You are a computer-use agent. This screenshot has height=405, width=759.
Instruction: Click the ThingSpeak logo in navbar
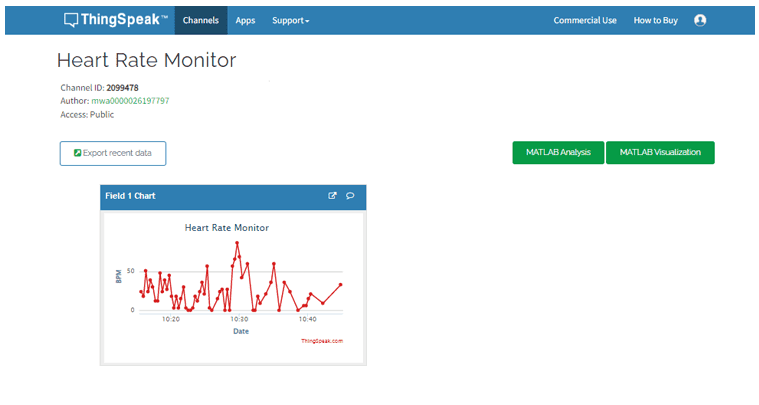coord(115,20)
